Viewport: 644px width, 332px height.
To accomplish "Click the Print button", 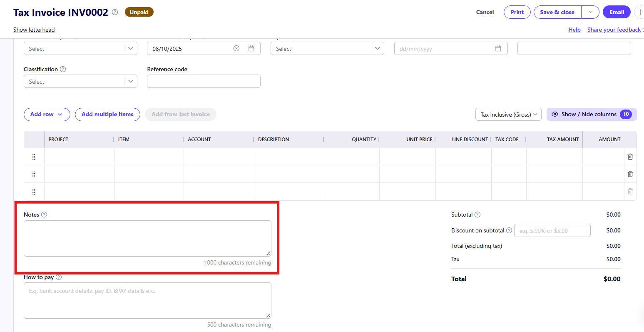I will coord(517,12).
